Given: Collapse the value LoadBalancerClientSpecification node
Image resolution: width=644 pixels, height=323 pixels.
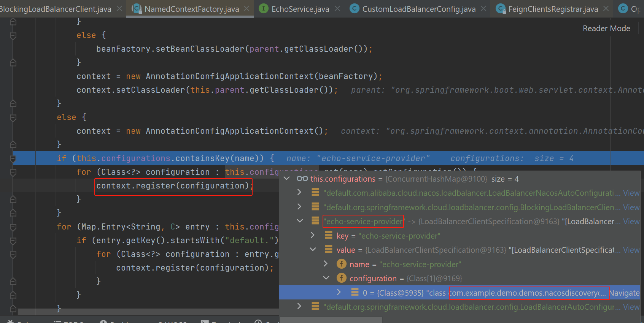Looking at the screenshot, I should pyautogui.click(x=313, y=250).
